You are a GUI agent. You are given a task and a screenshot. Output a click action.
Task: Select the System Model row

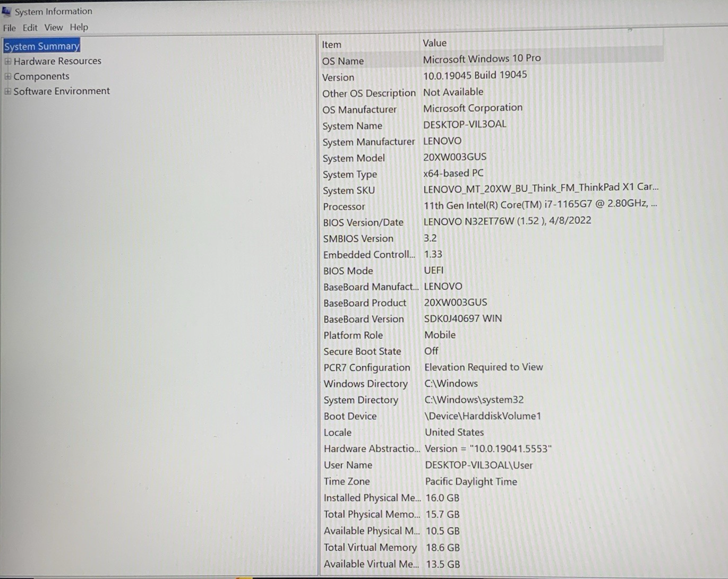coord(354,158)
